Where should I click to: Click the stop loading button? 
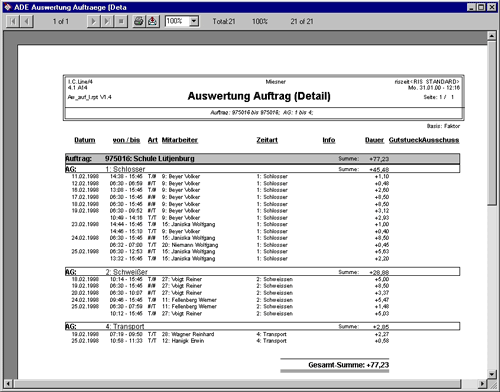121,22
